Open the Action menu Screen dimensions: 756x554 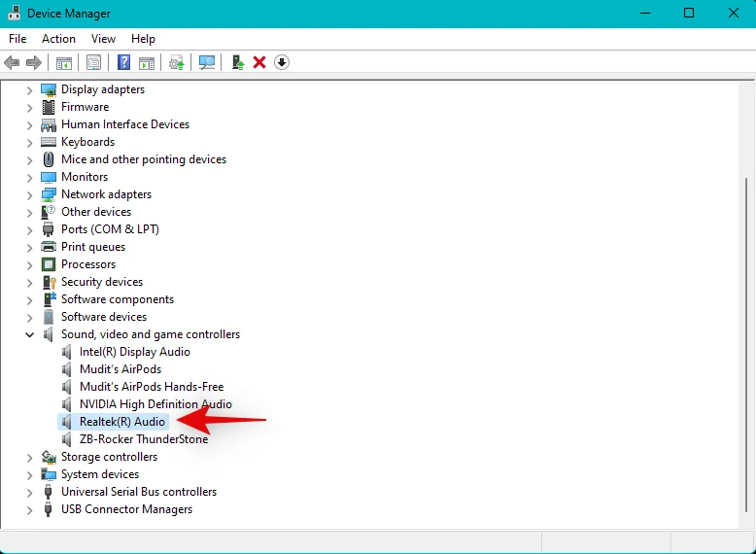[x=58, y=39]
